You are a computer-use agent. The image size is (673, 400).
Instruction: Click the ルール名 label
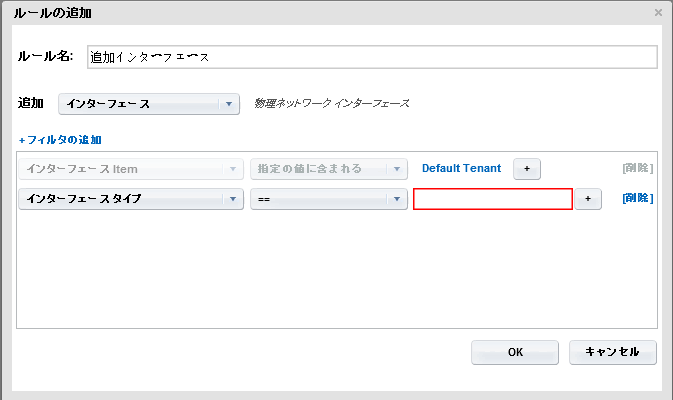(x=46, y=57)
